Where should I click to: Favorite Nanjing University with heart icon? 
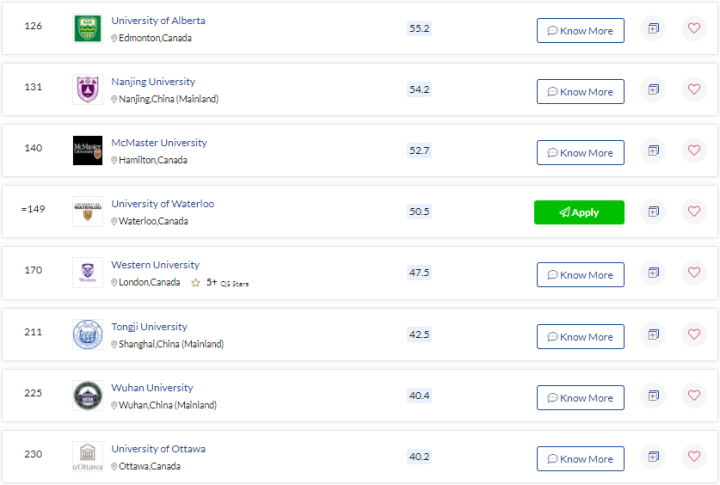tap(693, 90)
